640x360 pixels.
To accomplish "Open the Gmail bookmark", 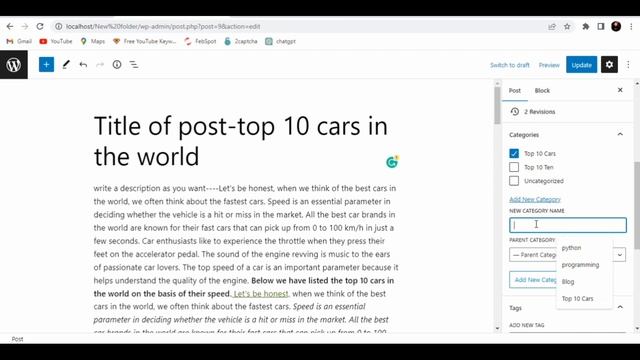I will 19,41.
